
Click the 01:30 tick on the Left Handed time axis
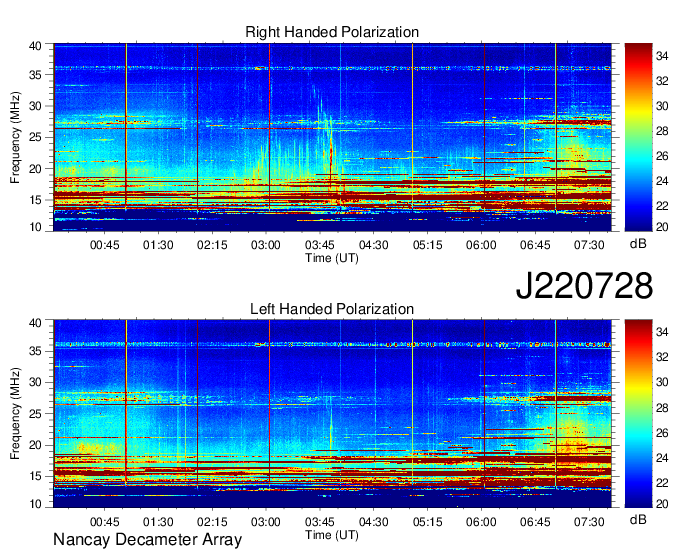pyautogui.click(x=158, y=522)
